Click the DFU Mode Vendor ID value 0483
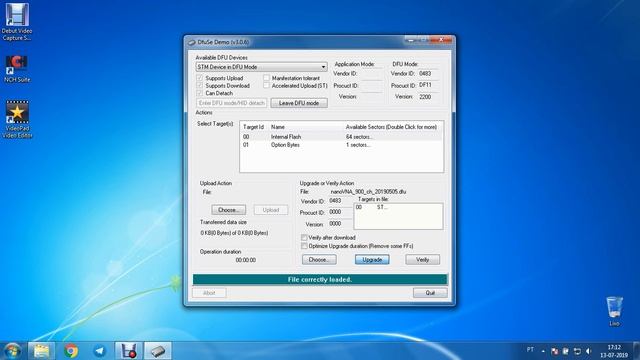Viewport: 640px width, 360px height. click(425, 73)
